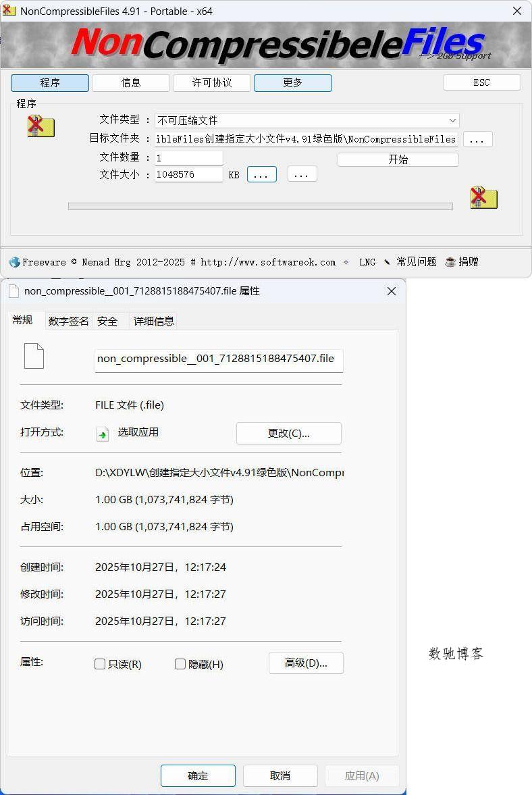Image resolution: width=532 pixels, height=795 pixels.
Task: Open the 常见问题 FAQ link
Action: [x=417, y=262]
